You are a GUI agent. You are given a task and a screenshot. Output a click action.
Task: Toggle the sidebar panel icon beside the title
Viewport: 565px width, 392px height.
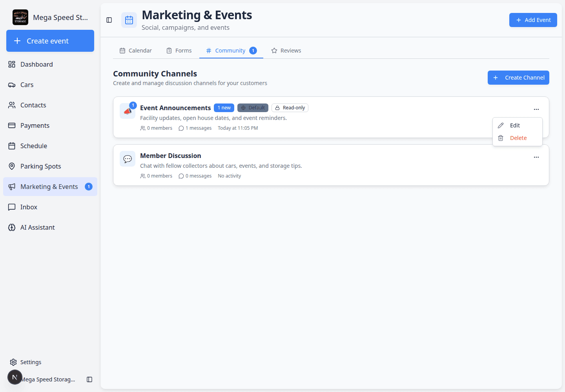point(109,20)
